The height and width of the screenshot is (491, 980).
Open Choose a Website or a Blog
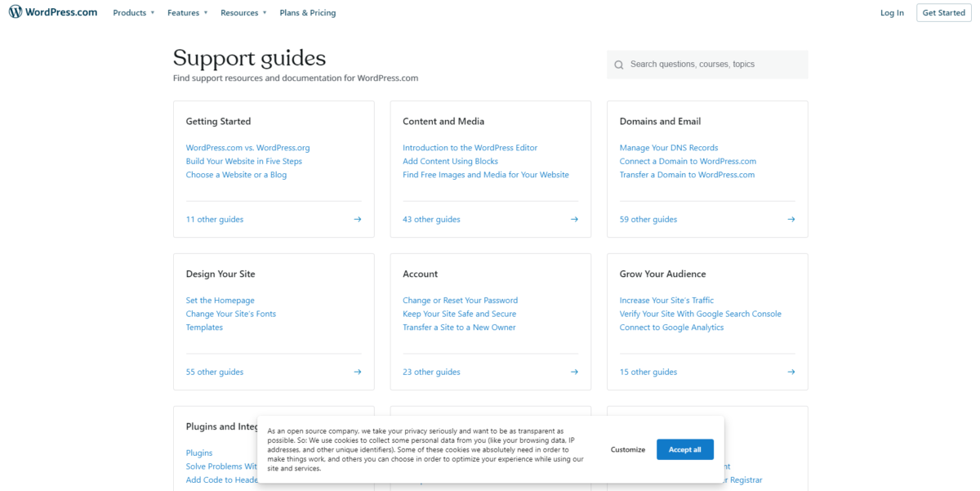237,175
